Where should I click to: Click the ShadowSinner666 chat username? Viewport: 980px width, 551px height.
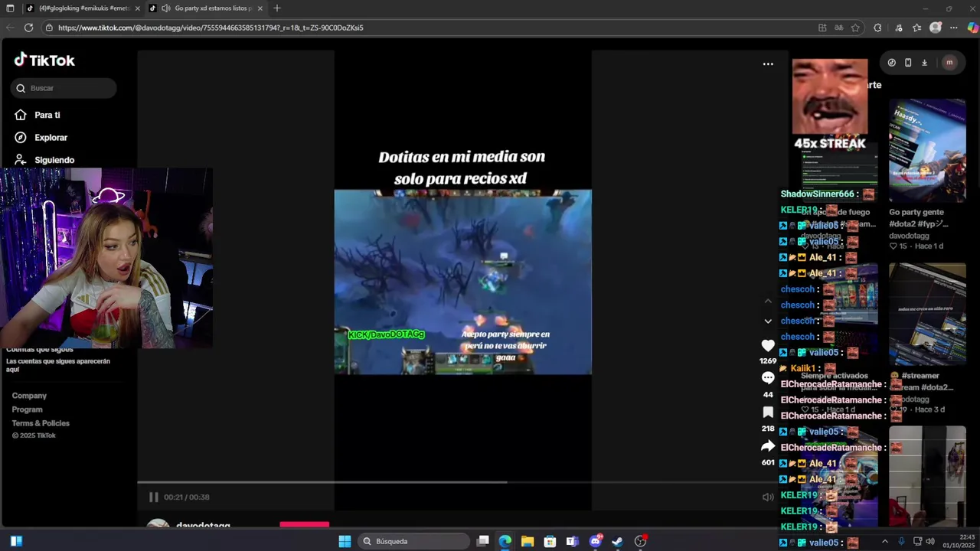(x=817, y=194)
